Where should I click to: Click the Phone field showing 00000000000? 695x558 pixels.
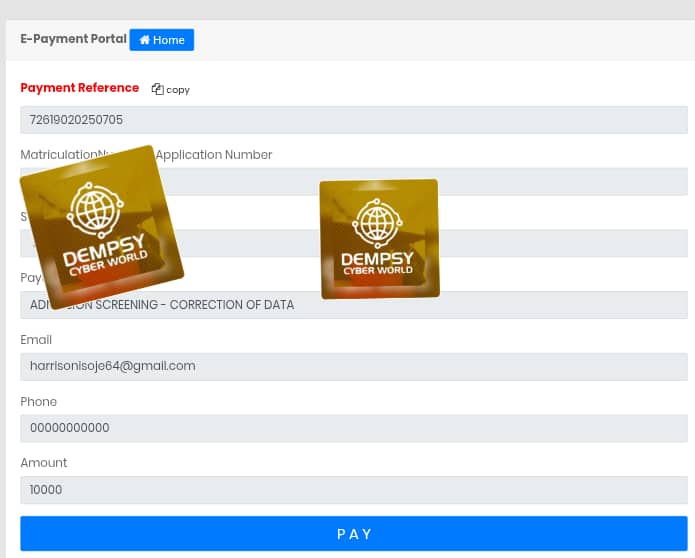[x=354, y=428]
